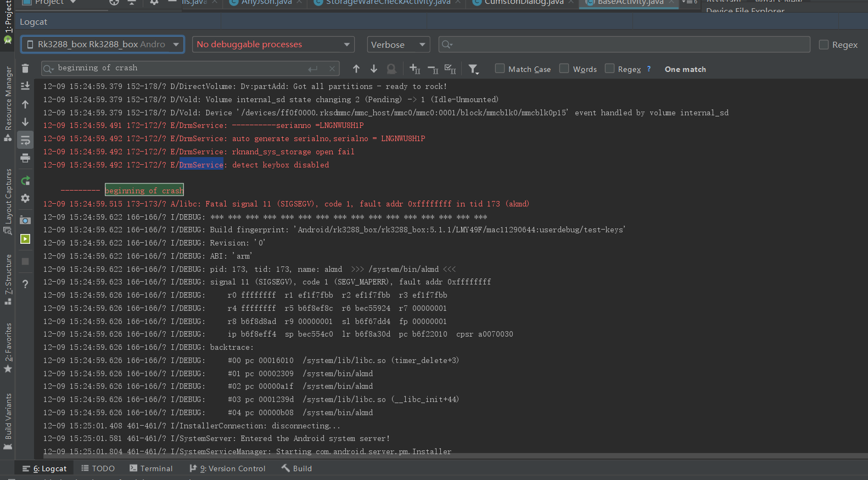Tick the Regex checkbox beside logcat filter
The width and height of the screenshot is (868, 480).
[824, 44]
